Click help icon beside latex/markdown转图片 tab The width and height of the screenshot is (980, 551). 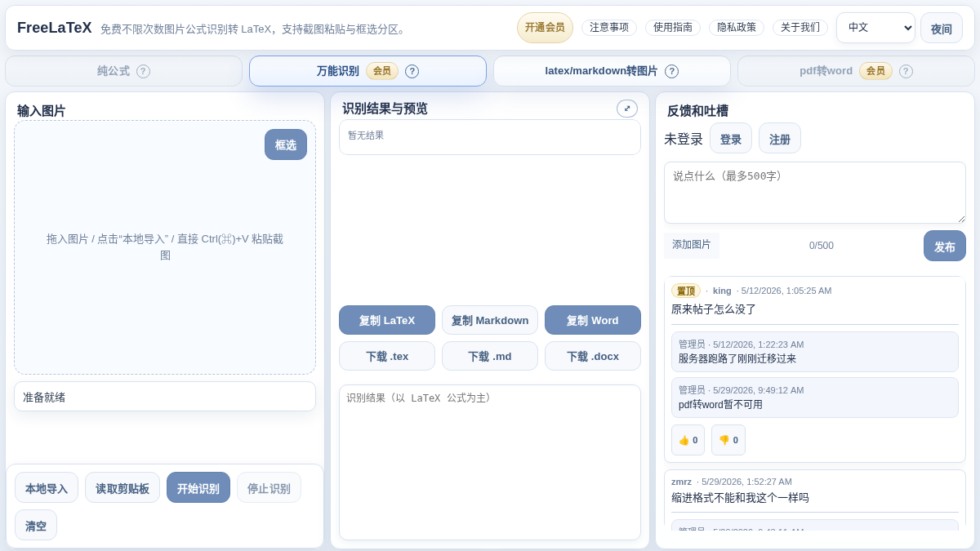pyautogui.click(x=671, y=71)
